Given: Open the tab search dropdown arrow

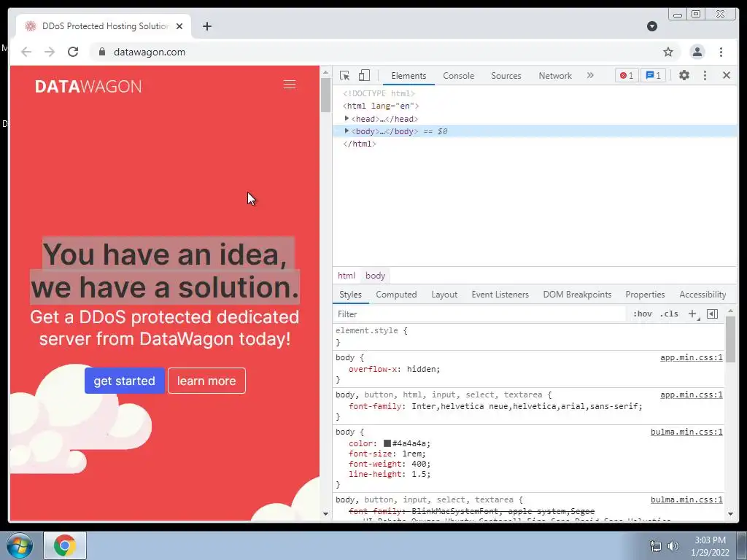Looking at the screenshot, I should click(652, 26).
